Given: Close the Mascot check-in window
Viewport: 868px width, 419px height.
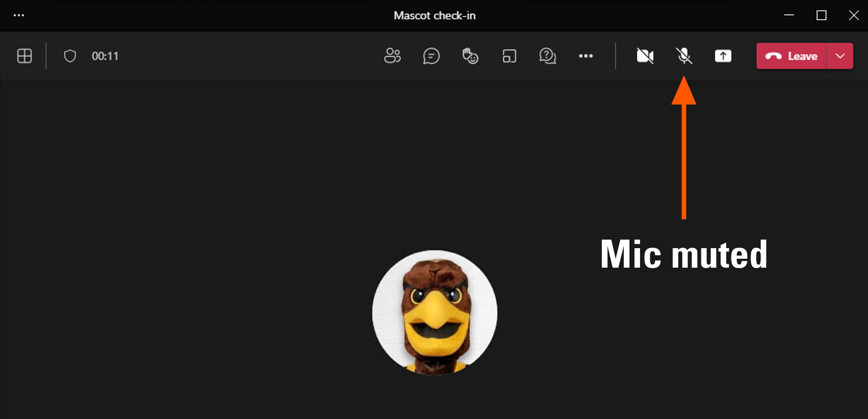Looking at the screenshot, I should pos(854,15).
